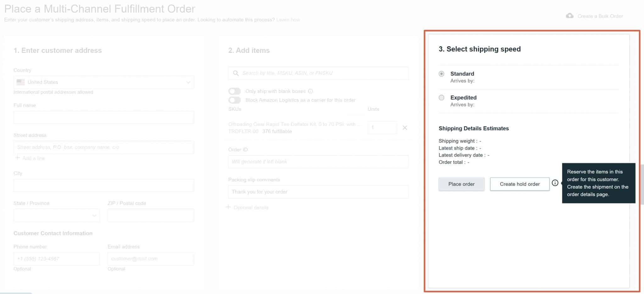This screenshot has width=644, height=294.
Task: Click the plus icon beside Optional details
Action: coord(228,207)
